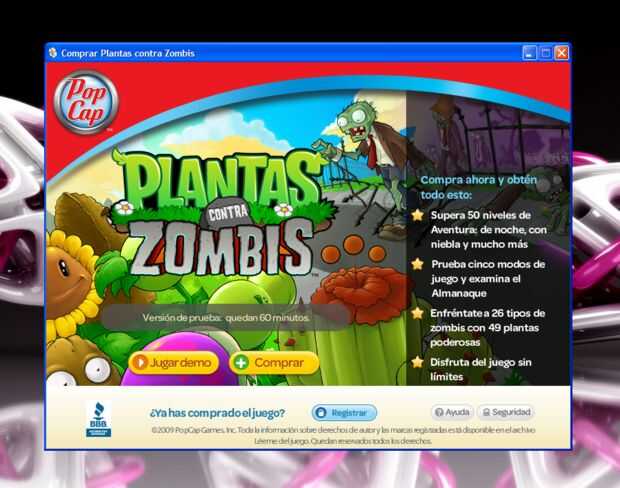Click the 'Disfruta del juego sin límites' text
620x488 pixels.
480,369
